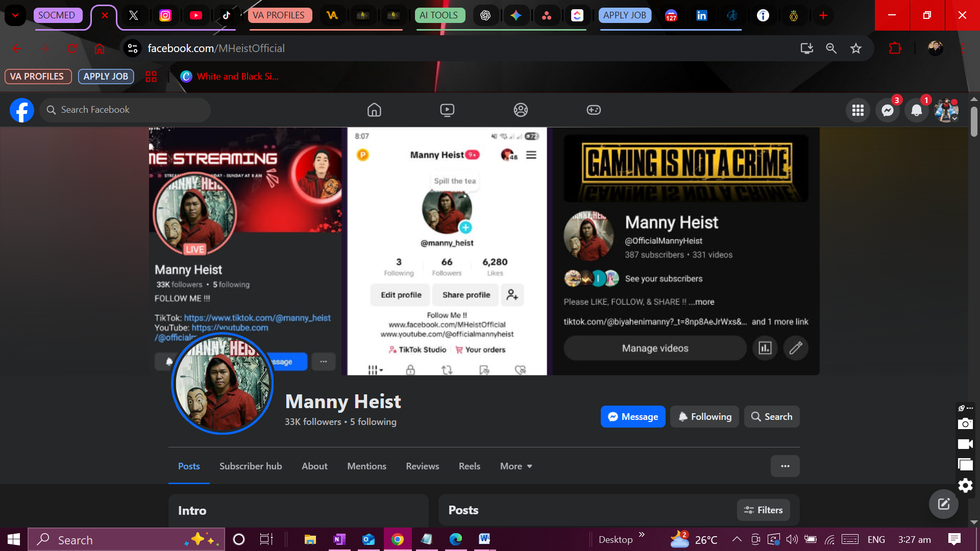Screen dimensions: 980x551
Task: Expand tab groups list arrow
Action: click(15, 15)
